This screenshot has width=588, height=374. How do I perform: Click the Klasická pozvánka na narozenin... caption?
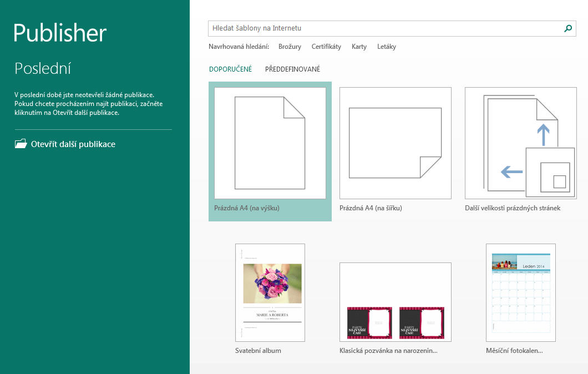pos(388,351)
